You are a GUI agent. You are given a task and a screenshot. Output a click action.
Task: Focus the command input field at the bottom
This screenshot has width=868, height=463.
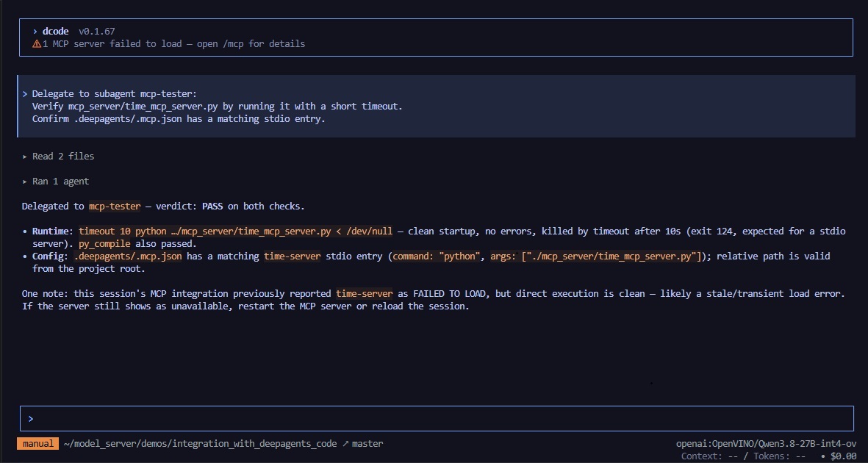pos(437,419)
